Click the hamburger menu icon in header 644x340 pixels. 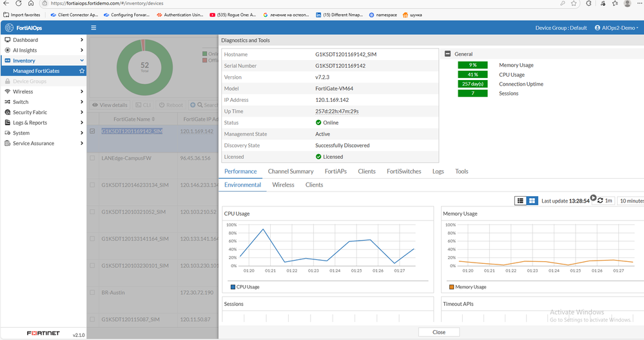click(93, 28)
